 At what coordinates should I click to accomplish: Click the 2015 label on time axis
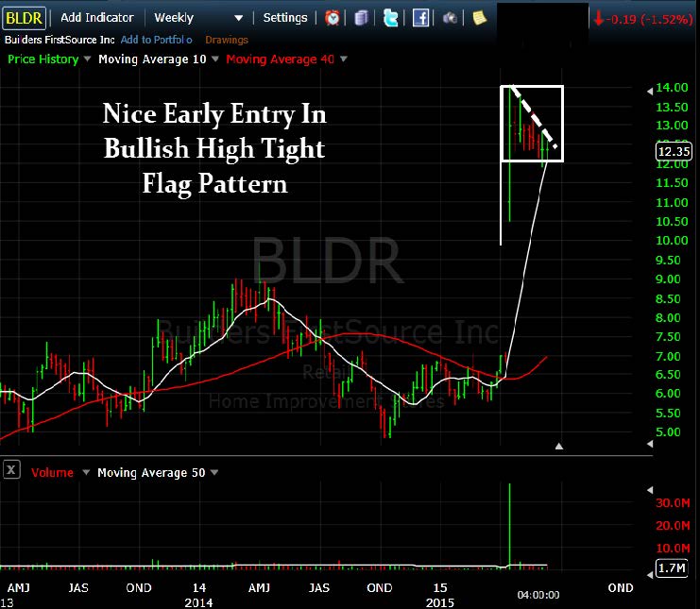(x=439, y=602)
